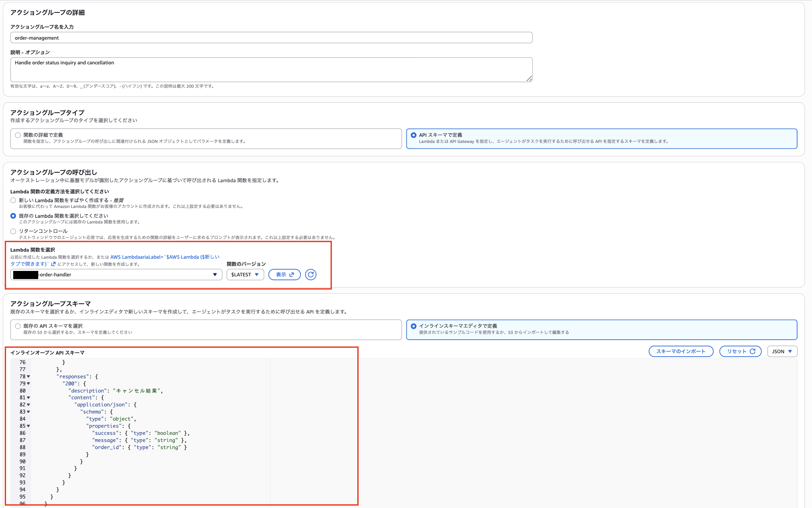
Task: Choose 既存の API スキーマを選択
Action: pyautogui.click(x=18, y=326)
